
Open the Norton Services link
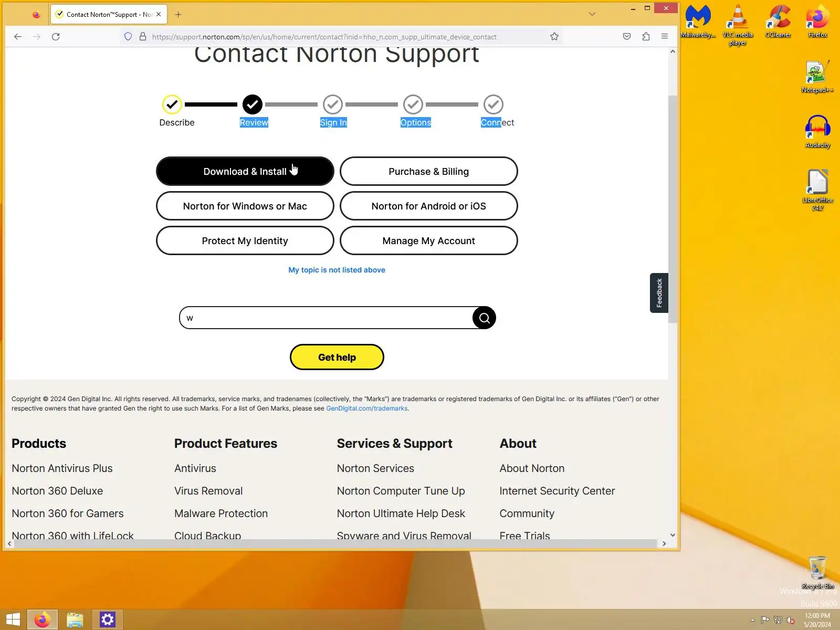click(375, 468)
